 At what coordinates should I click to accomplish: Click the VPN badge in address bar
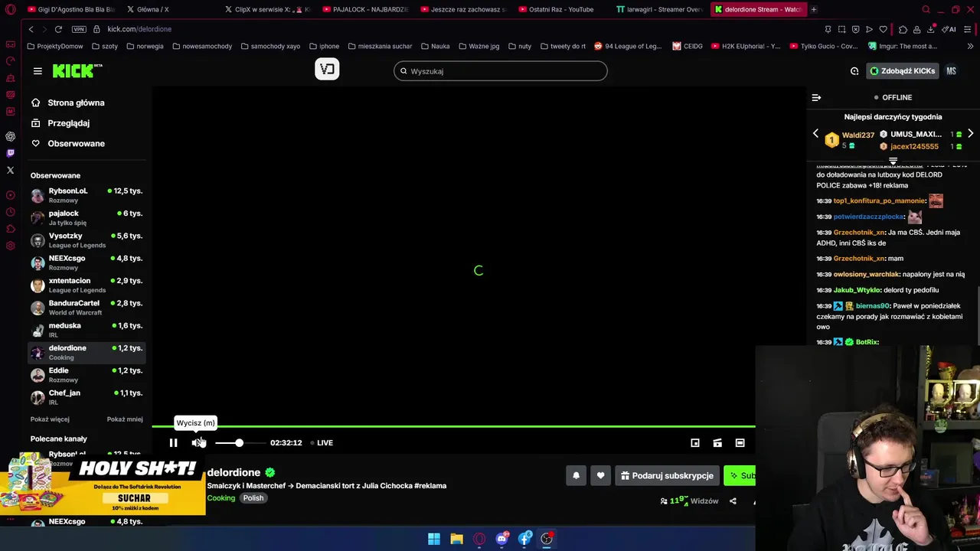[79, 29]
